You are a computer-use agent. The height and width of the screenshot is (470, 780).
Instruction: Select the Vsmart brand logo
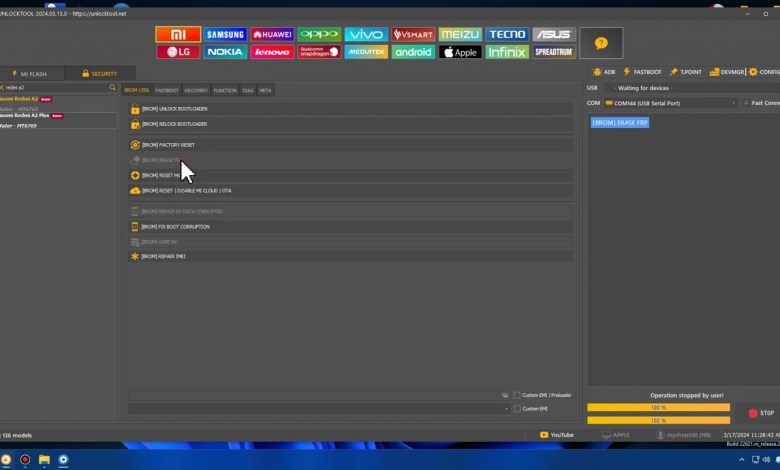413,34
